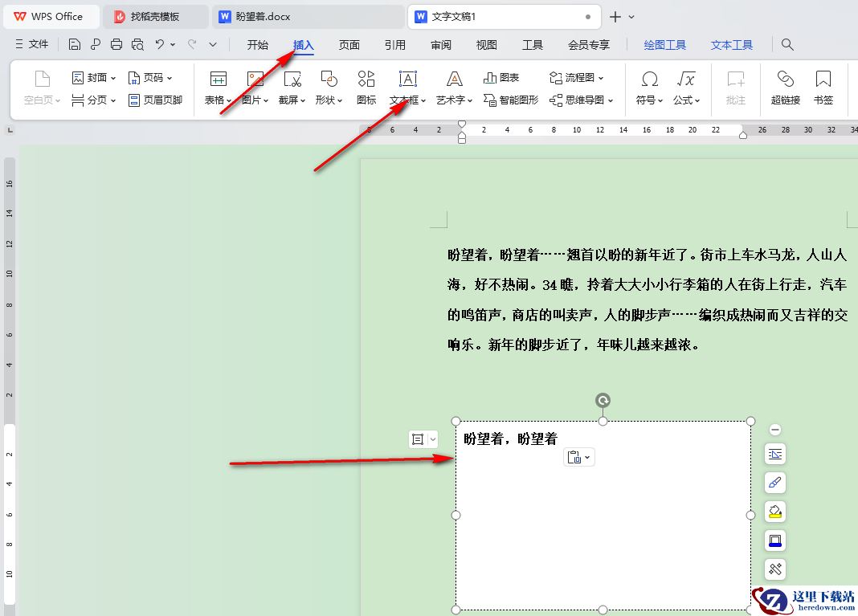
Task: Click the tab selector at ruler corner
Action: (10, 130)
